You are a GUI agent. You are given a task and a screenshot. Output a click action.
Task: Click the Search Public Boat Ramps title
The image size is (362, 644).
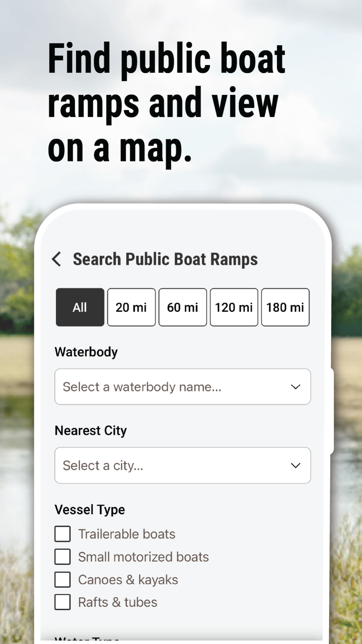166,259
